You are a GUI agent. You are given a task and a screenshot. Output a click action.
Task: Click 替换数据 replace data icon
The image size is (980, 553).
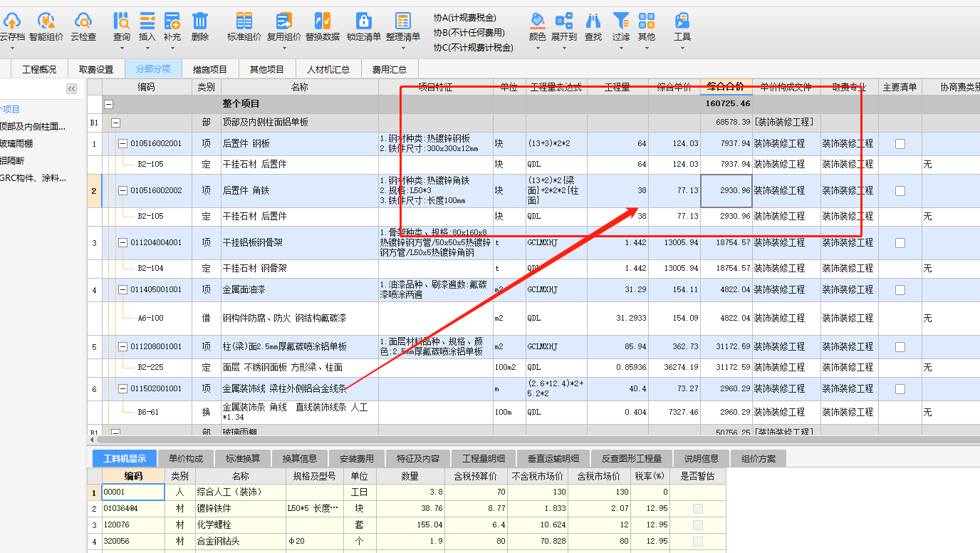(323, 21)
